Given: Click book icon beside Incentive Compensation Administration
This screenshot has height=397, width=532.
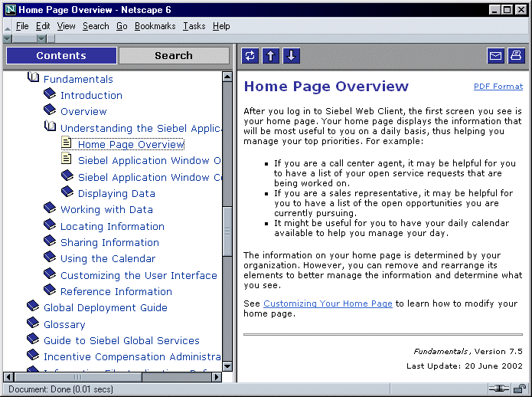Looking at the screenshot, I should (33, 355).
